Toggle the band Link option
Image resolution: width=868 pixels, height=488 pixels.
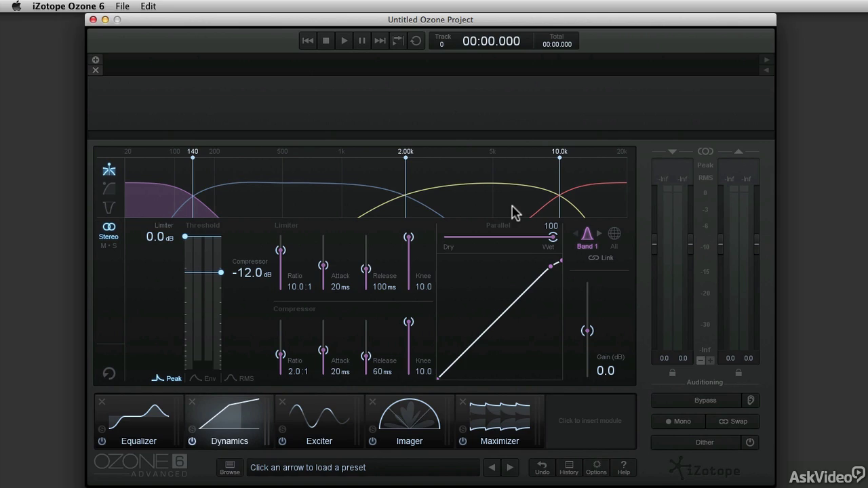[x=601, y=258]
